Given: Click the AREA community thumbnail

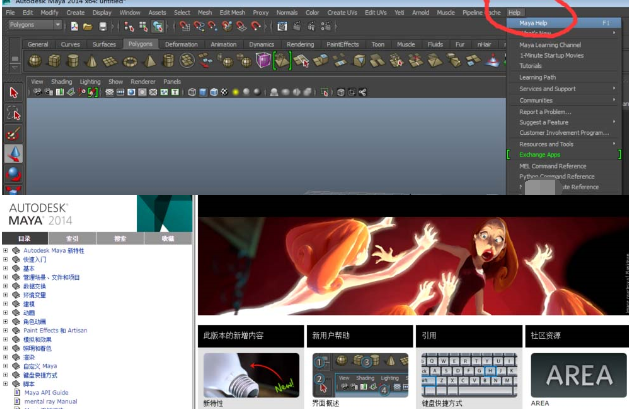Looking at the screenshot, I should [x=579, y=375].
